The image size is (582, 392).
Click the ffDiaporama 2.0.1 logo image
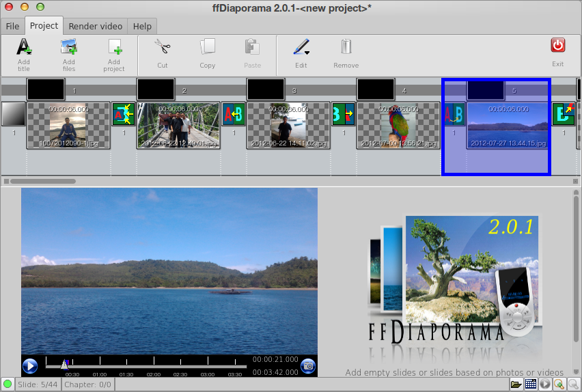tap(454, 288)
